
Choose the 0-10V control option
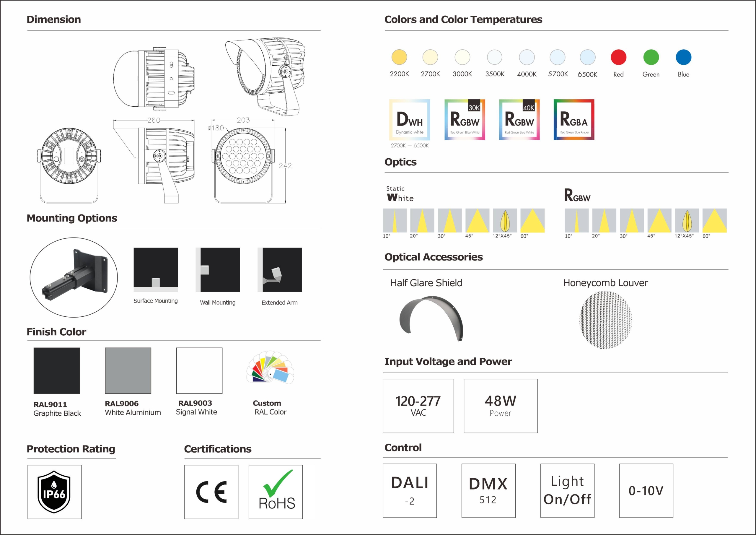(x=646, y=490)
